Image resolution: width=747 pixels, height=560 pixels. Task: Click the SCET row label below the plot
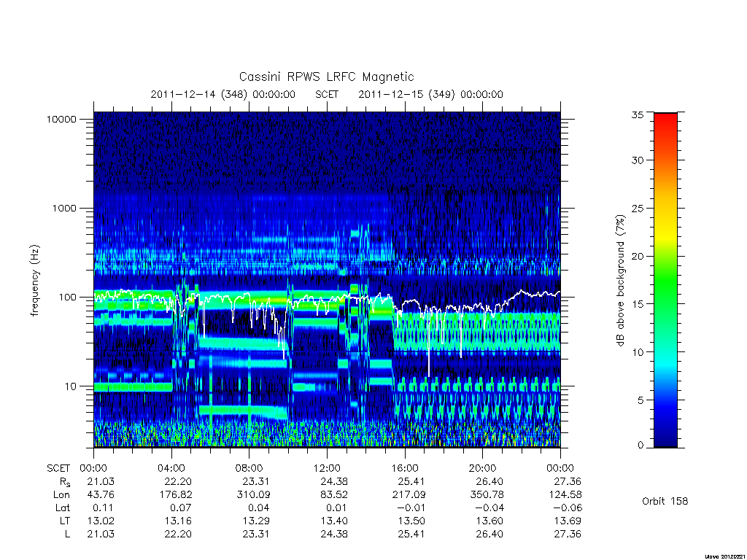(x=58, y=469)
